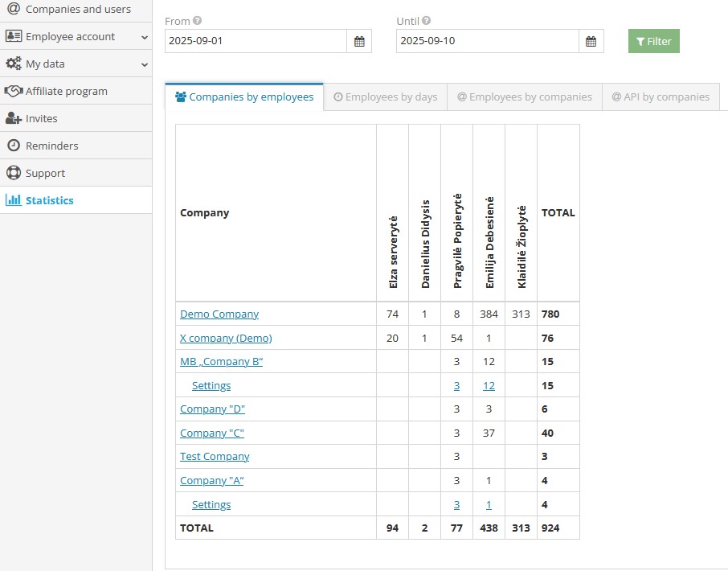The image size is (728, 571).
Task: Open the Demo Company link
Action: (219, 314)
